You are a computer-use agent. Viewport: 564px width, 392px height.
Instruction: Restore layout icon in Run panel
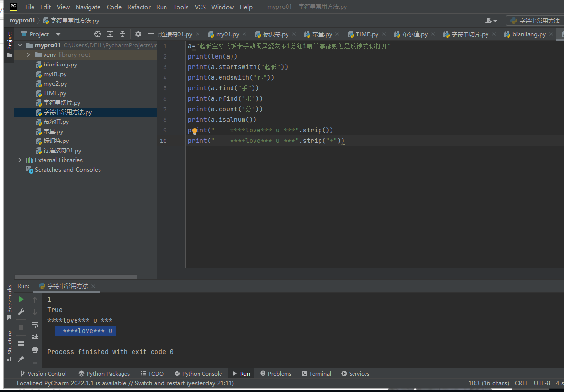(x=21, y=343)
